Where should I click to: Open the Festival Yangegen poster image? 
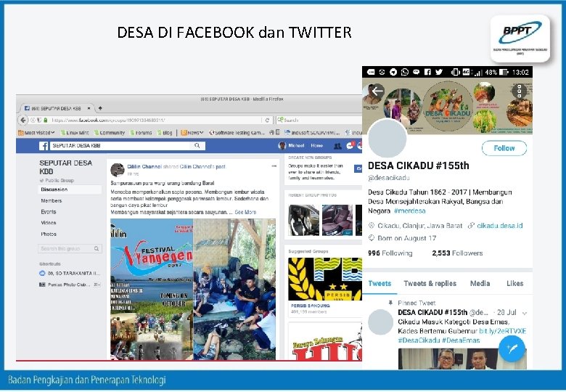[x=152, y=289]
